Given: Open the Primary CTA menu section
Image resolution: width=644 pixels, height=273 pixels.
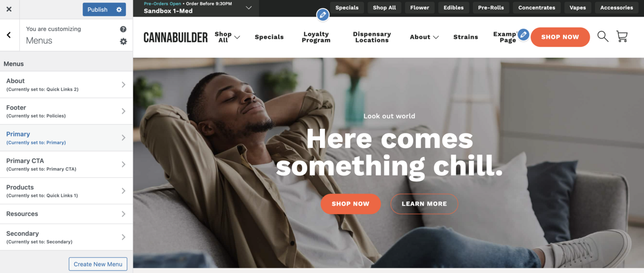Looking at the screenshot, I should 66,164.
